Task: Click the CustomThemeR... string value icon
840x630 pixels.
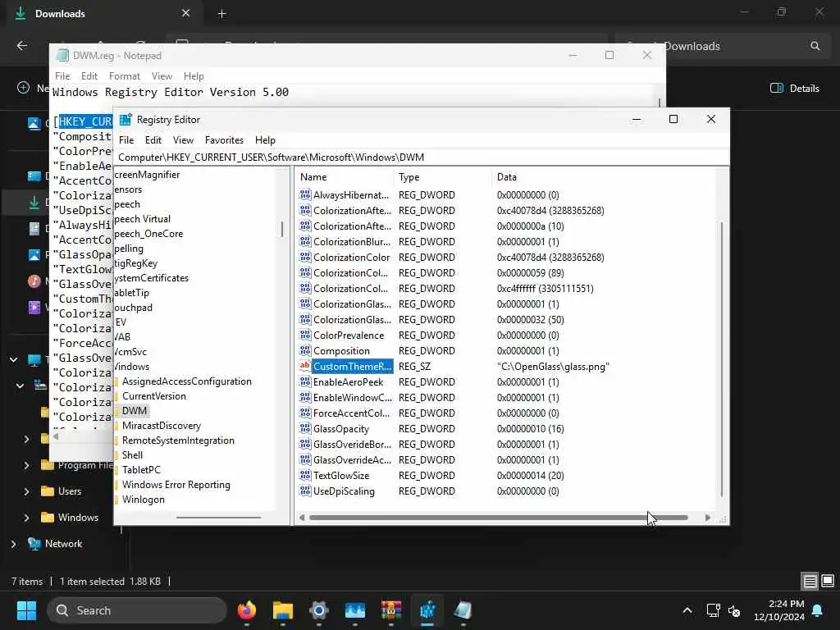Action: tap(305, 366)
